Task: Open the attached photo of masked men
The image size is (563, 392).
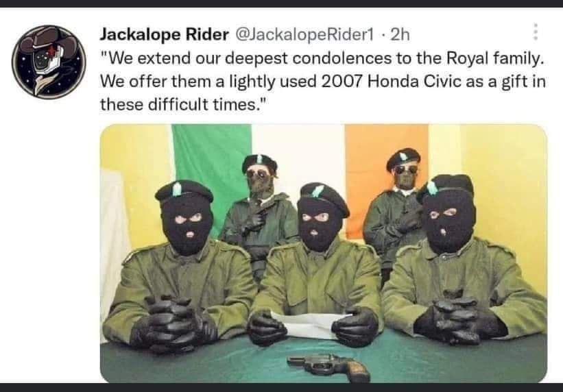Action: point(324,254)
